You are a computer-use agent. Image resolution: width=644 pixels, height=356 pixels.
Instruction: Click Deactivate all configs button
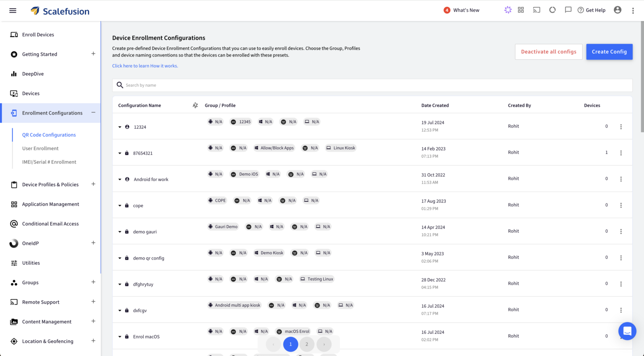548,52
